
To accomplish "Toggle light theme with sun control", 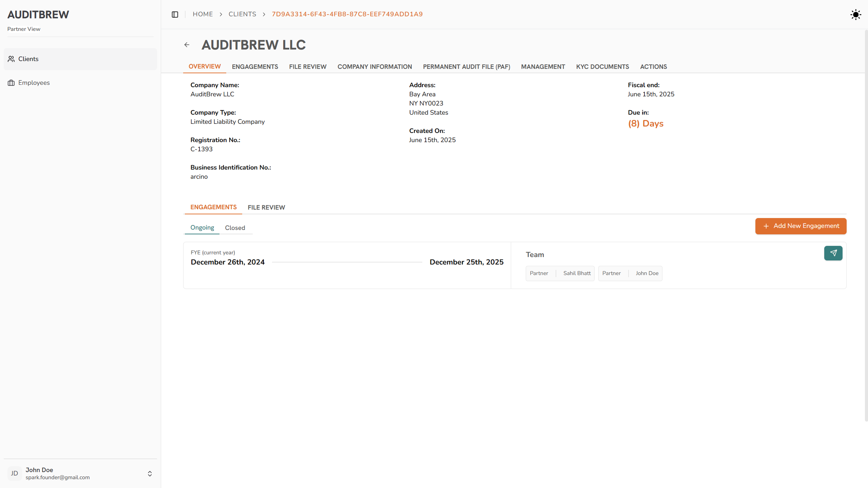I will coord(855,15).
